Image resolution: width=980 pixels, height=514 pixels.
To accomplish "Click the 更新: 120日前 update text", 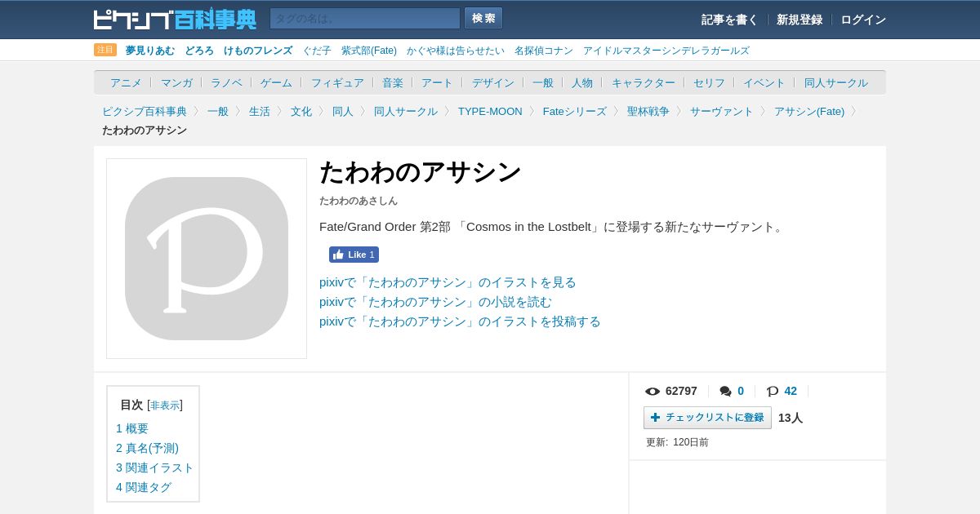I will 677,442.
